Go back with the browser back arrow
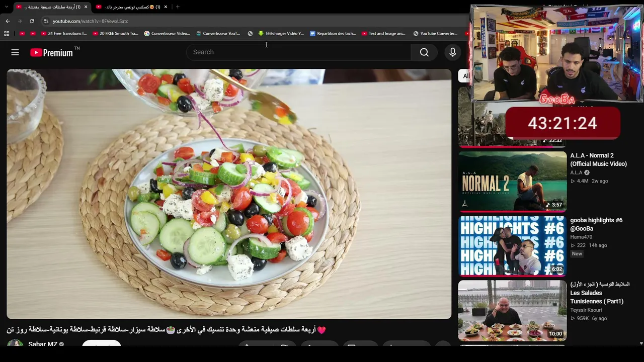Screen dimensions: 644x362 point(8,21)
